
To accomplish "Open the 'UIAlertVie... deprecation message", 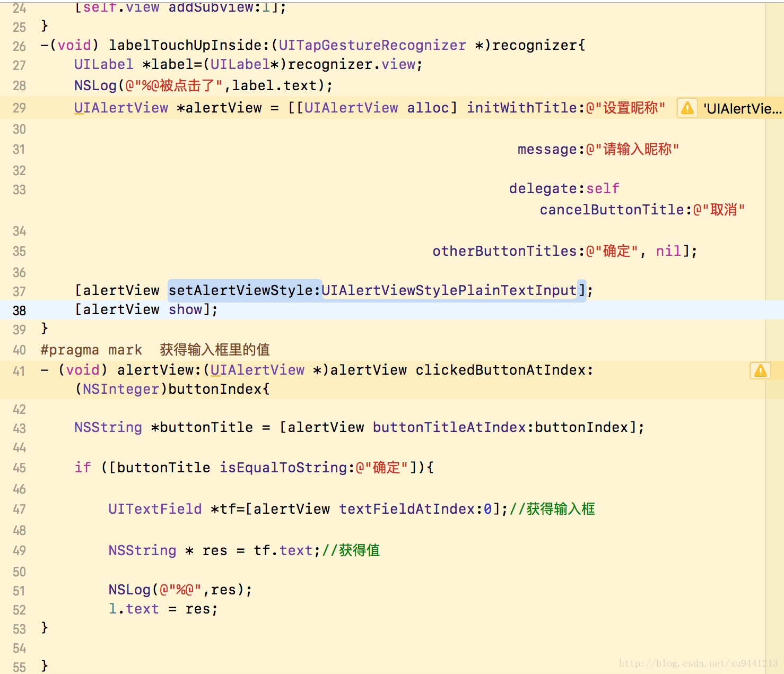I will pyautogui.click(x=742, y=109).
